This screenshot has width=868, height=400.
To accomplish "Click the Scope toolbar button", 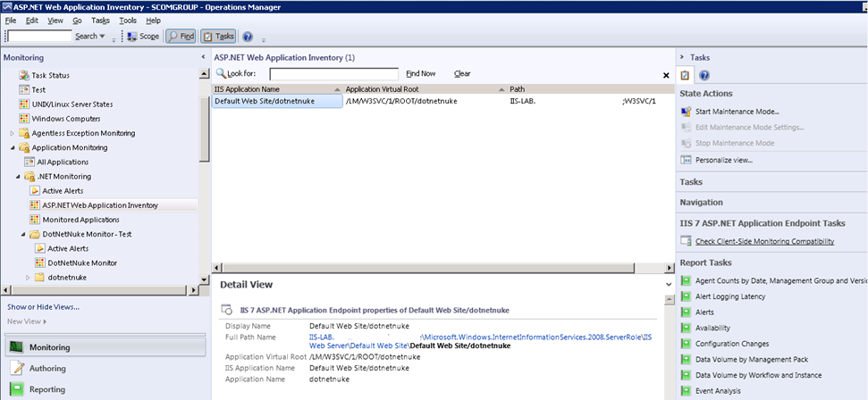I will pos(143,37).
